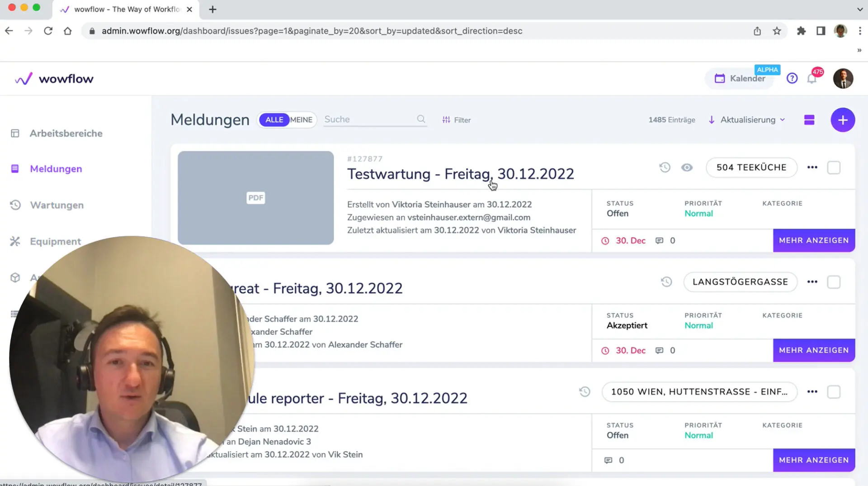
Task: Bookmark this page with star icon
Action: point(777,31)
